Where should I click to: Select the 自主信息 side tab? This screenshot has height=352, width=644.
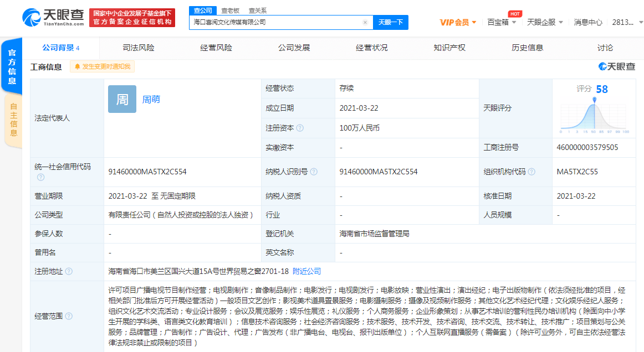[x=13, y=120]
